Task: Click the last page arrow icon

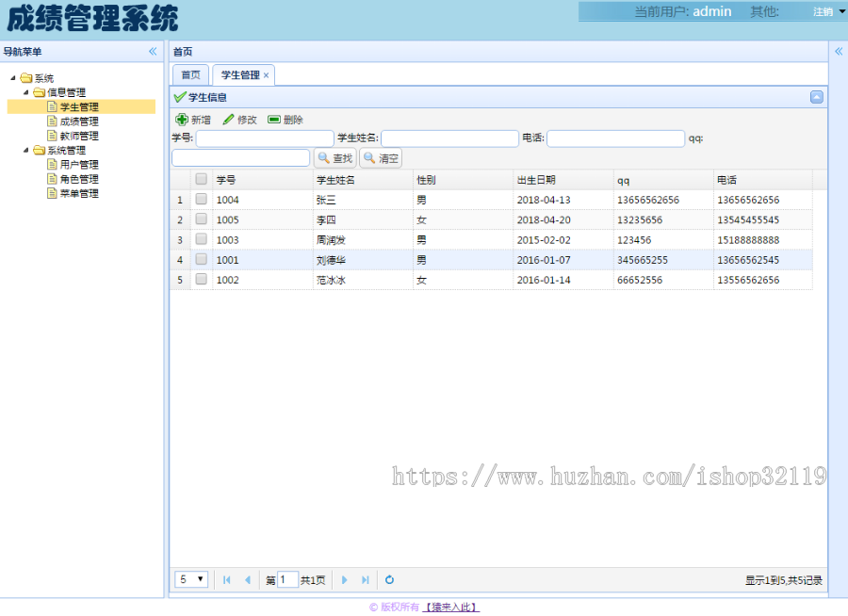Action: click(366, 579)
